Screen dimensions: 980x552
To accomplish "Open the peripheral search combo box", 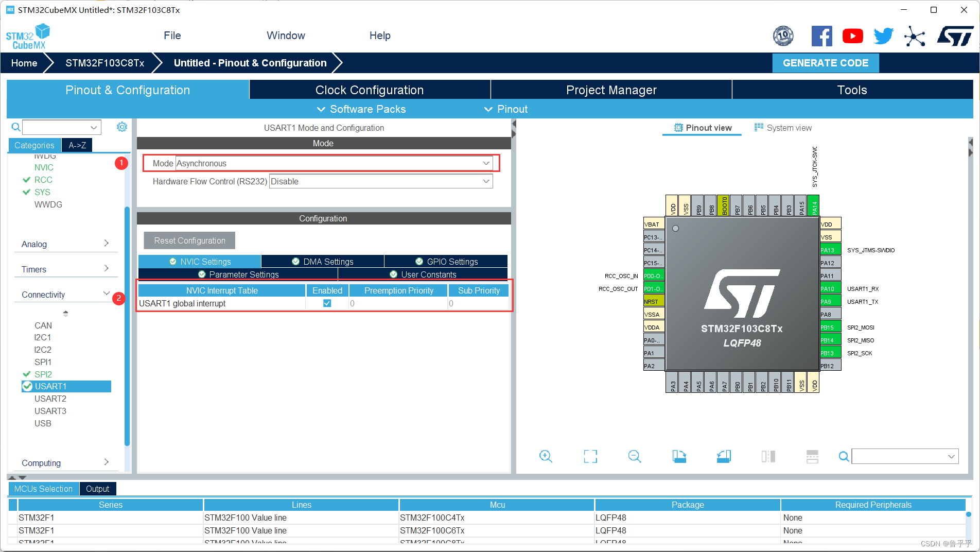I will coord(62,127).
